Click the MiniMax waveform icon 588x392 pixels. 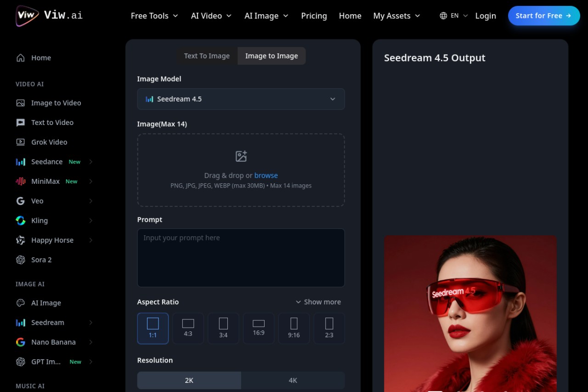[x=20, y=182]
